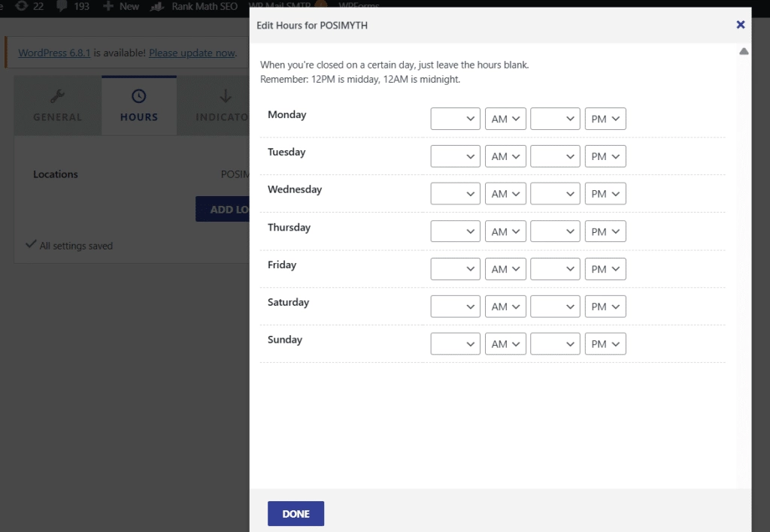This screenshot has width=770, height=532.
Task: Click the arrow icon on the Indicator tab
Action: coord(224,95)
